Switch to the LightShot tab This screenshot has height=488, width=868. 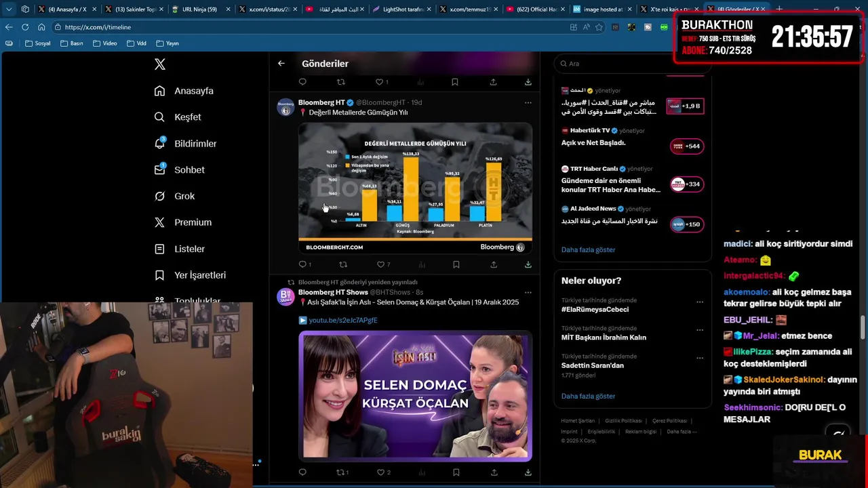tap(402, 9)
